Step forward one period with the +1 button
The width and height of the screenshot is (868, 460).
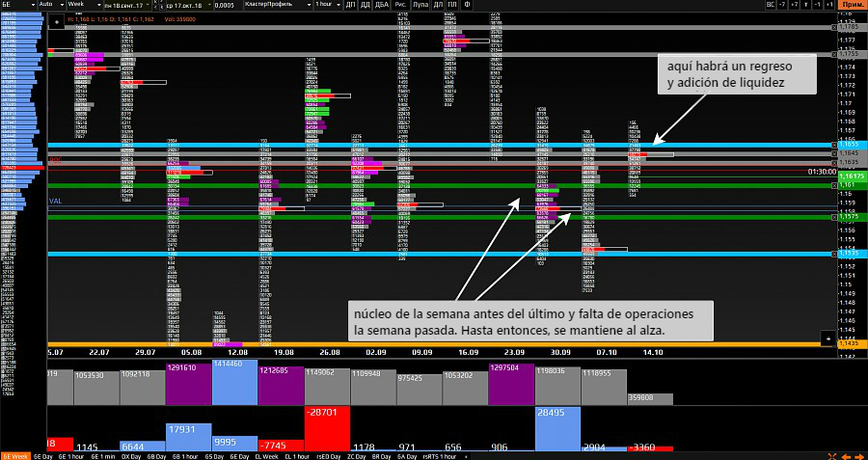pos(829,5)
